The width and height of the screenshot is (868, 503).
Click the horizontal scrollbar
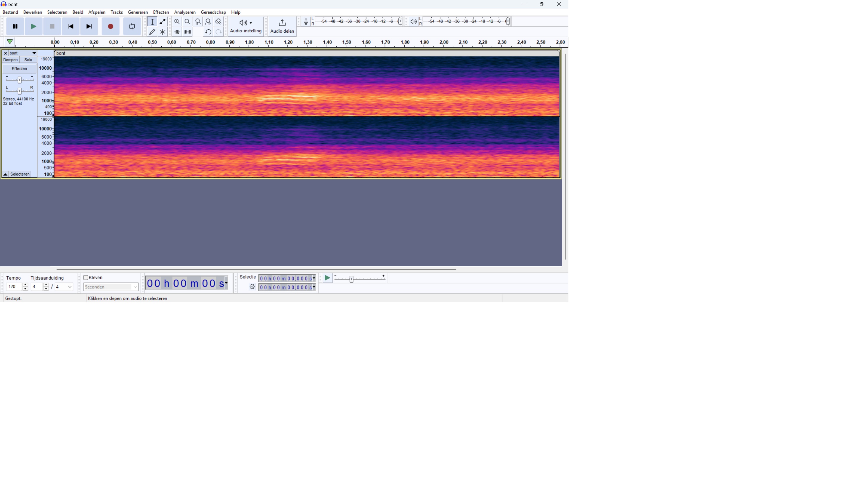(x=256, y=270)
